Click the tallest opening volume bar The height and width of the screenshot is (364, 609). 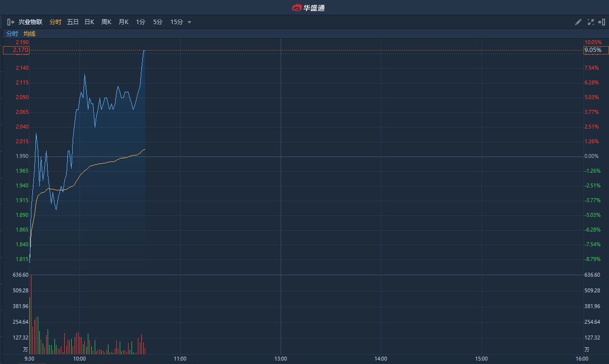31,314
